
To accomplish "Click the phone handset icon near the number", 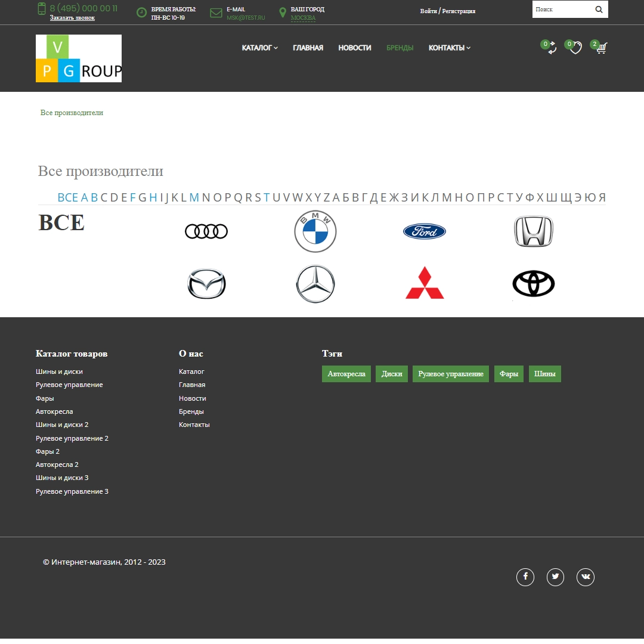I will pos(41,8).
